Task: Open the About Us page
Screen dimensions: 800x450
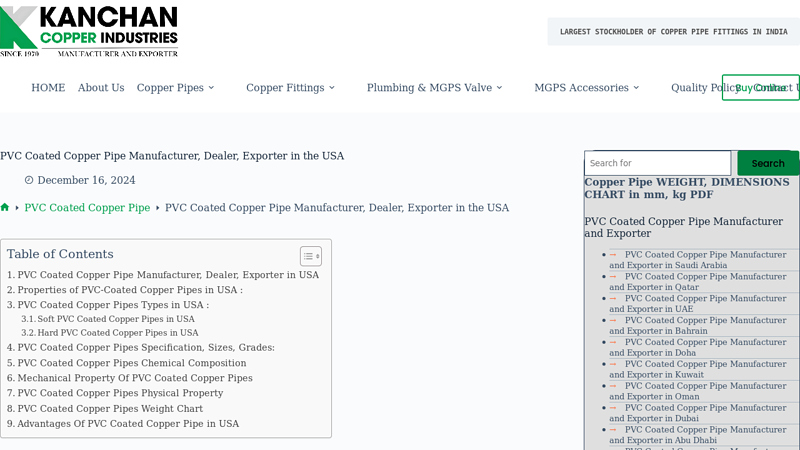Action: [101, 88]
